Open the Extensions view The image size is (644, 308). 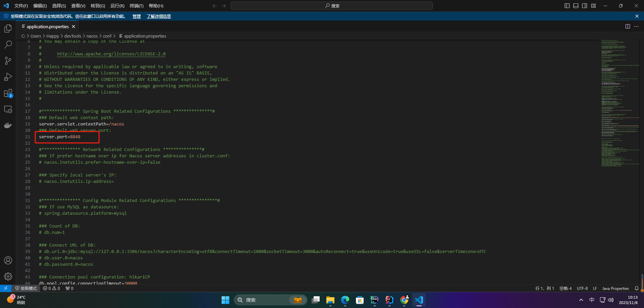pyautogui.click(x=8, y=93)
